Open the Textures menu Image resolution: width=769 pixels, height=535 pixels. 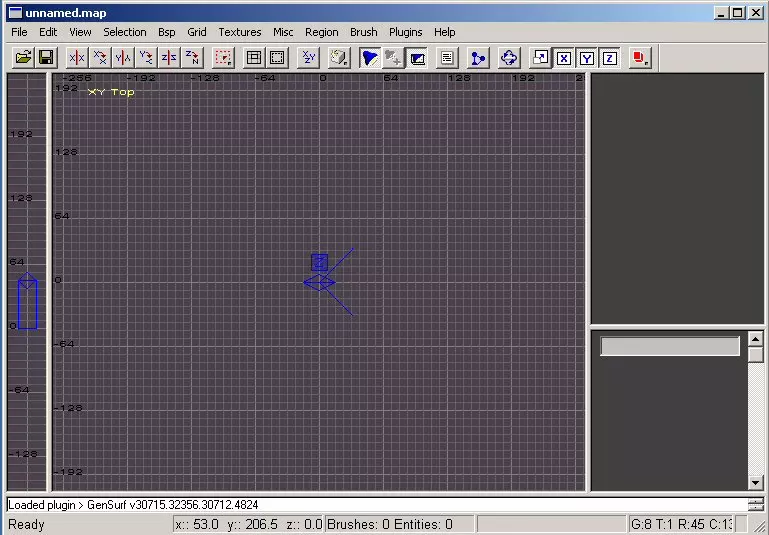[240, 32]
